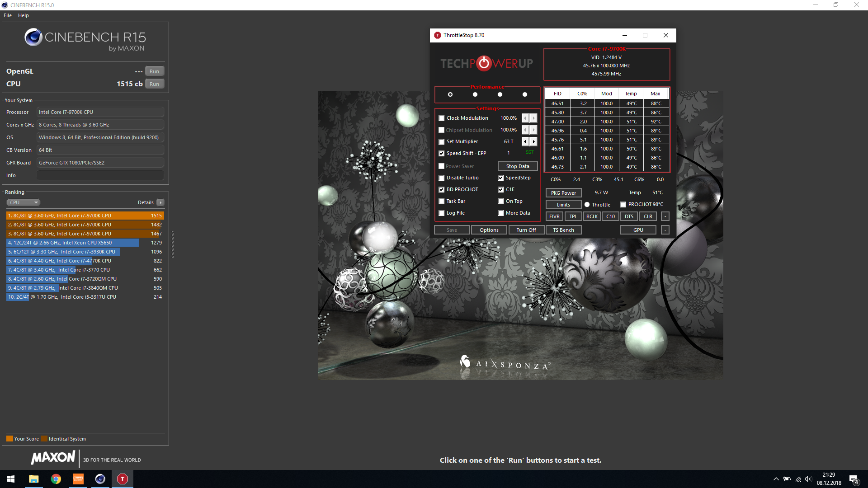Run the OpenGL benchmark

tap(155, 71)
